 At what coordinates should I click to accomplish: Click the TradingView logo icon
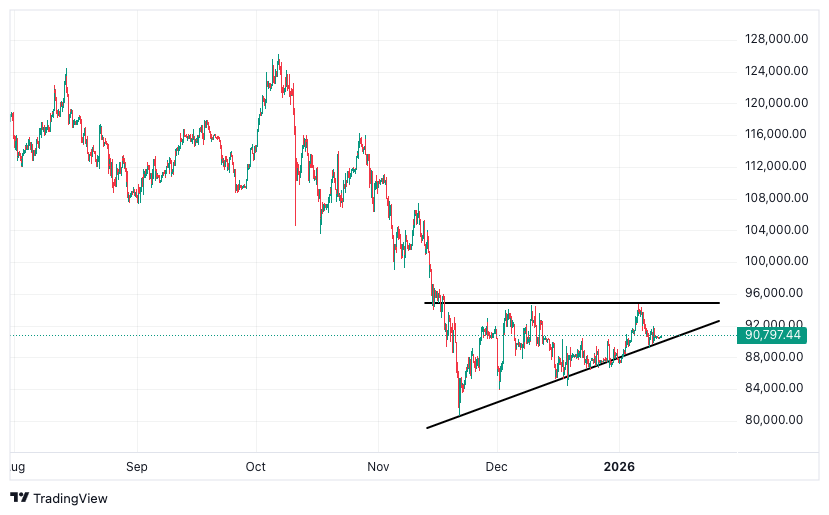click(20, 497)
